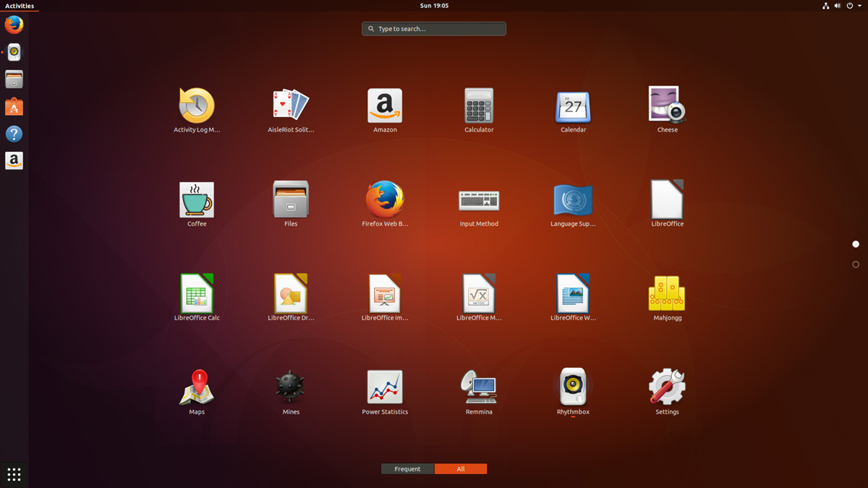Switch to the Frequent tab

coord(407,469)
